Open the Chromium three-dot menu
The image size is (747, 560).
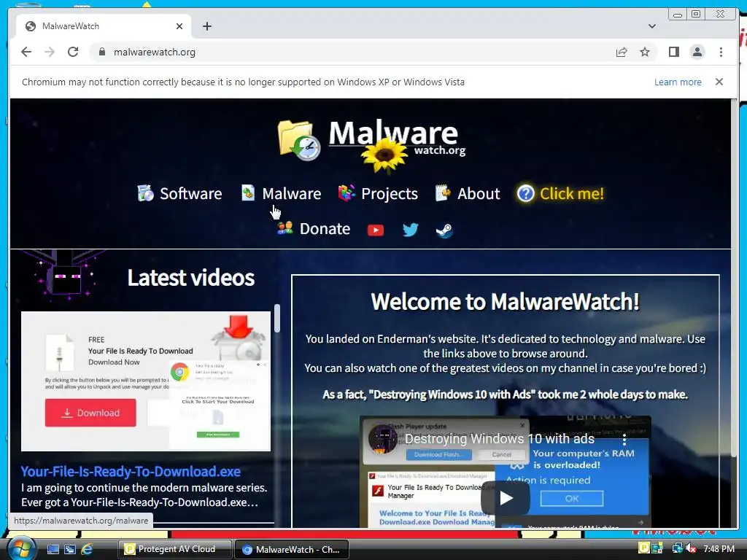tap(721, 52)
